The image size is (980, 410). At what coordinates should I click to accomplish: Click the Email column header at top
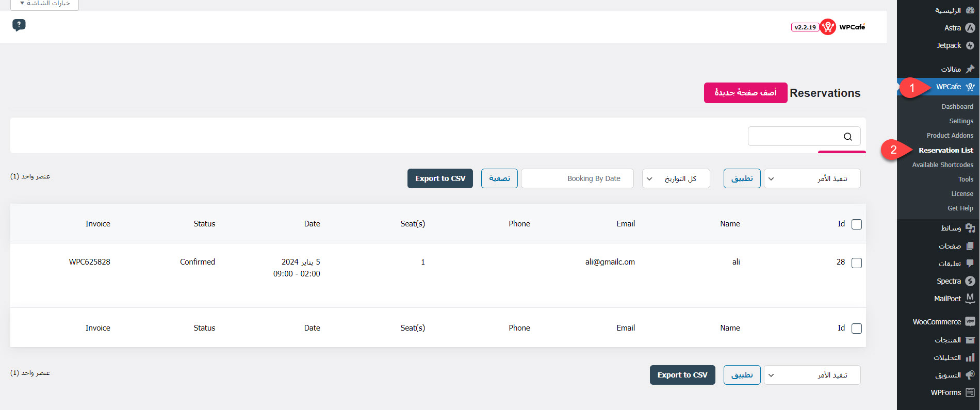tap(626, 224)
